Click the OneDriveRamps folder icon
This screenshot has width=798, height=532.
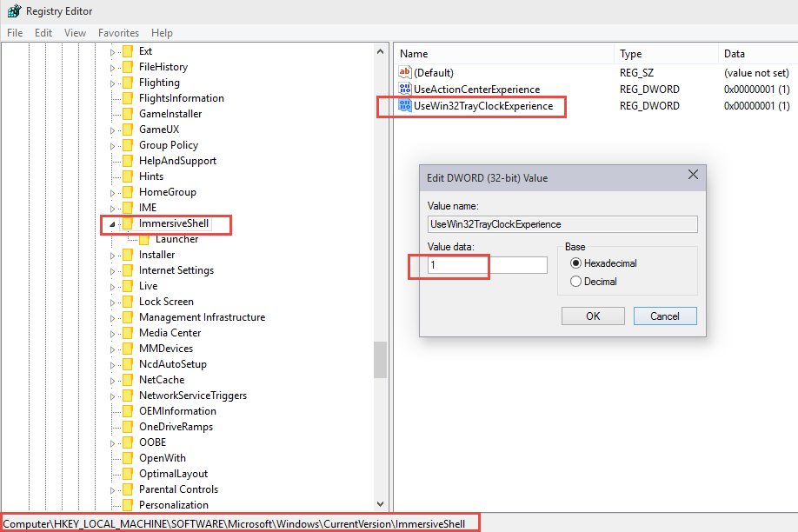(128, 427)
